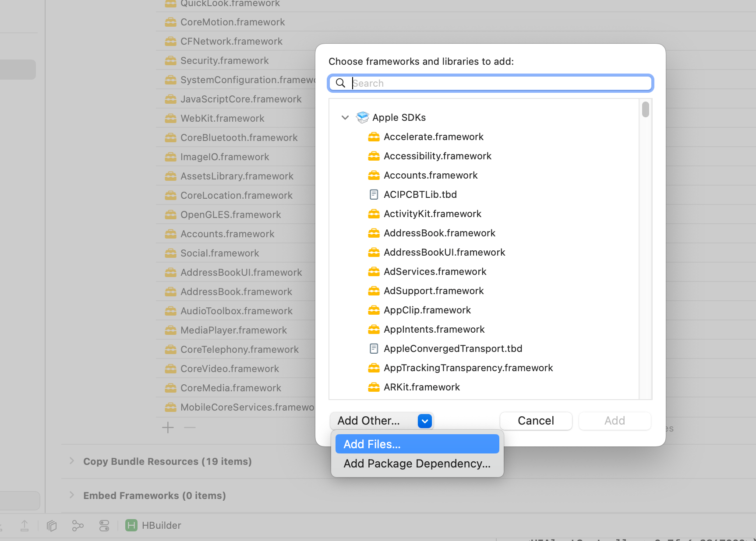Click the Apple SDKs stack icon
The width and height of the screenshot is (756, 541).
click(x=362, y=117)
